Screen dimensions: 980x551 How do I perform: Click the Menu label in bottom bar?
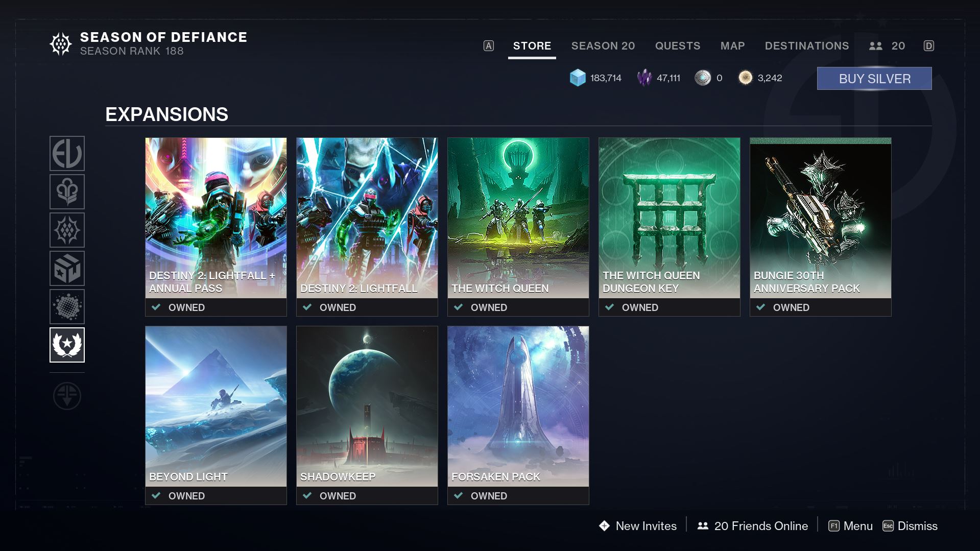(x=858, y=526)
